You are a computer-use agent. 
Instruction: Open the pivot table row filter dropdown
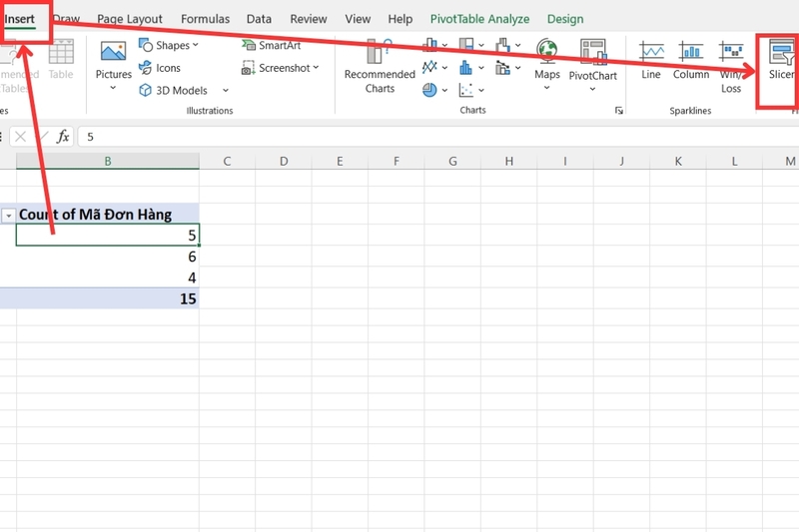(x=8, y=216)
